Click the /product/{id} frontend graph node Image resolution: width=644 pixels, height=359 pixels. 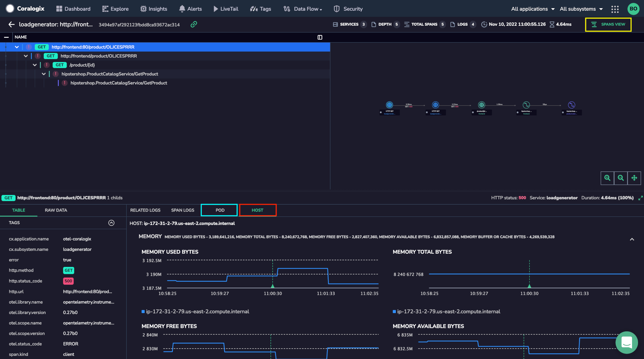[x=481, y=105]
